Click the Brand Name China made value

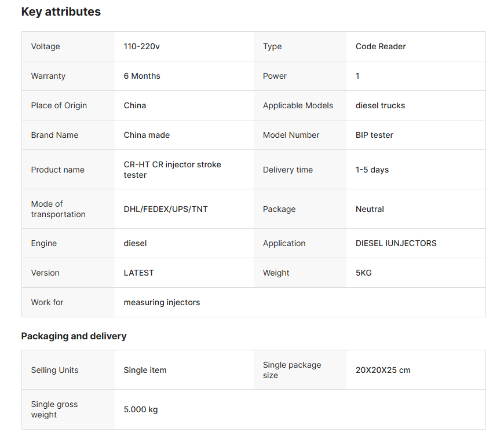tap(147, 135)
